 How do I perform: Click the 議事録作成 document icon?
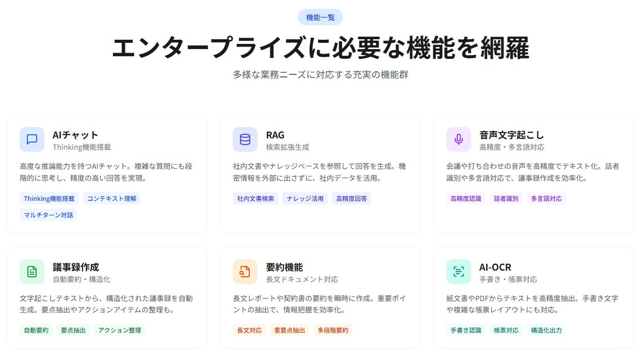(32, 272)
